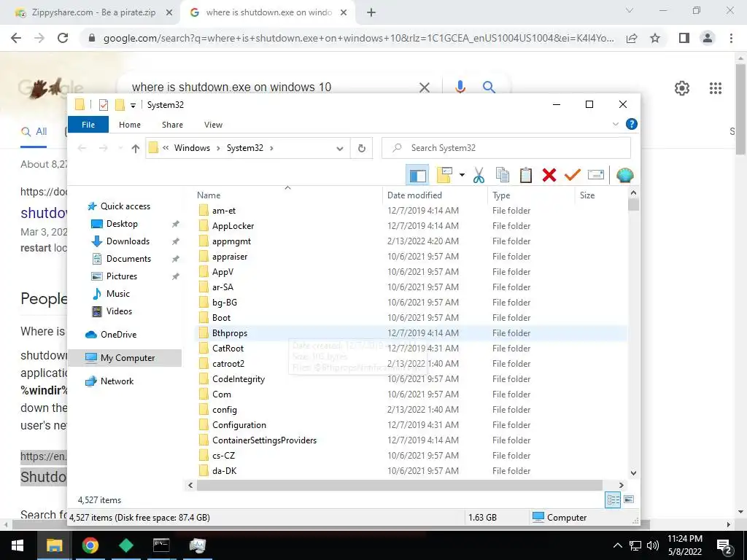
Task: Select My Computer in navigation pane
Action: 125,358
